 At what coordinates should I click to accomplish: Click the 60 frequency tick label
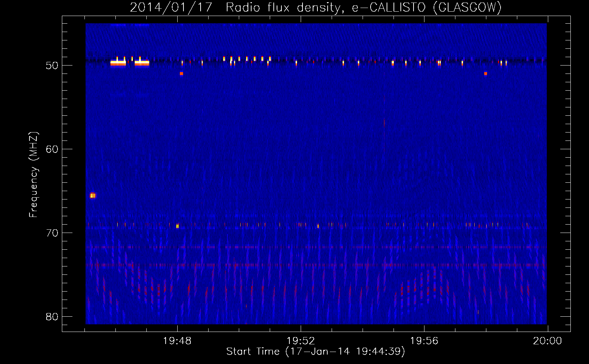[x=52, y=149]
